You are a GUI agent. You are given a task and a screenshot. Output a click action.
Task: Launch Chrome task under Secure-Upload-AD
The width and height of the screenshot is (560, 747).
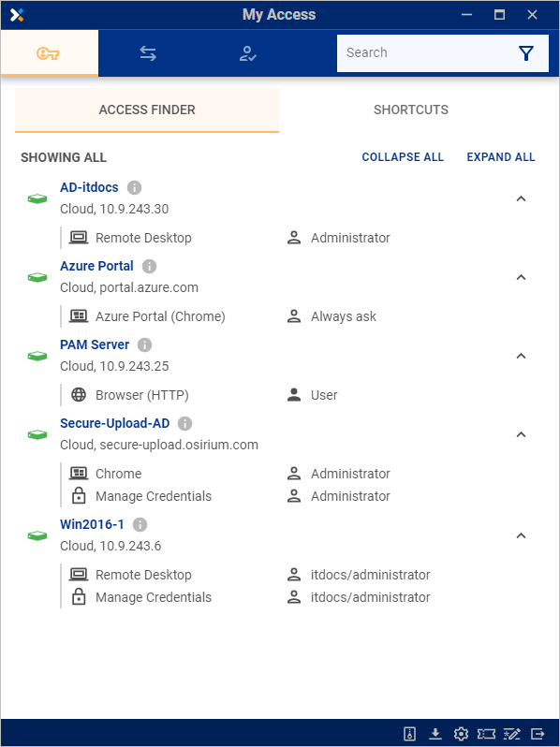pyautogui.click(x=118, y=474)
